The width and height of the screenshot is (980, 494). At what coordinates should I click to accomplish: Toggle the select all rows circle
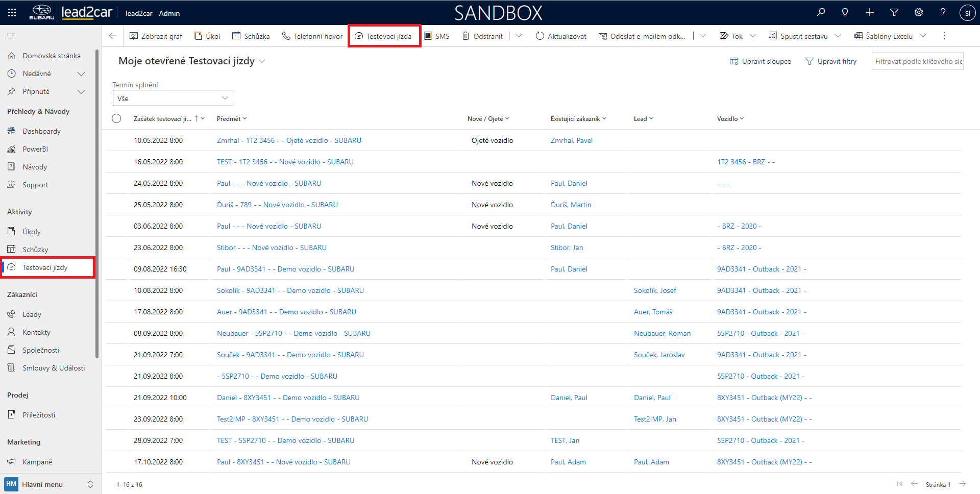(x=116, y=119)
